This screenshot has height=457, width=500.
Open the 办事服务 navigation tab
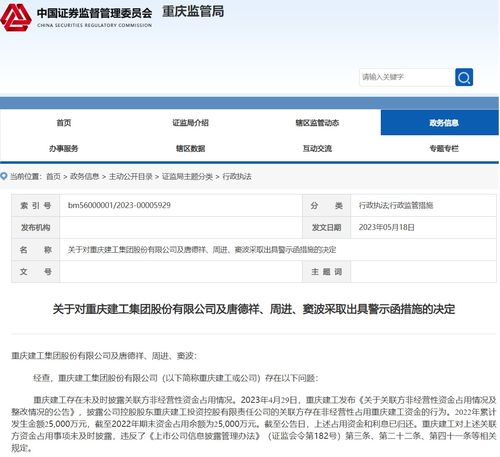pyautogui.click(x=64, y=148)
